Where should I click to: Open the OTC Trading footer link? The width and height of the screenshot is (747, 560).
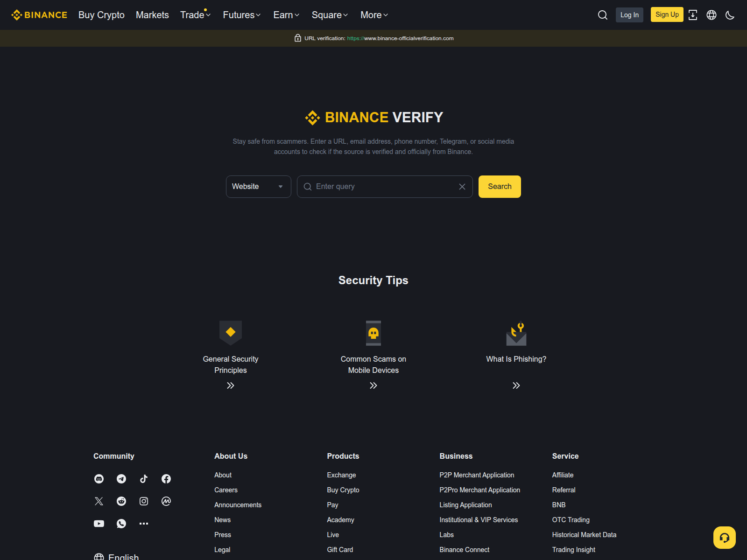click(x=571, y=520)
